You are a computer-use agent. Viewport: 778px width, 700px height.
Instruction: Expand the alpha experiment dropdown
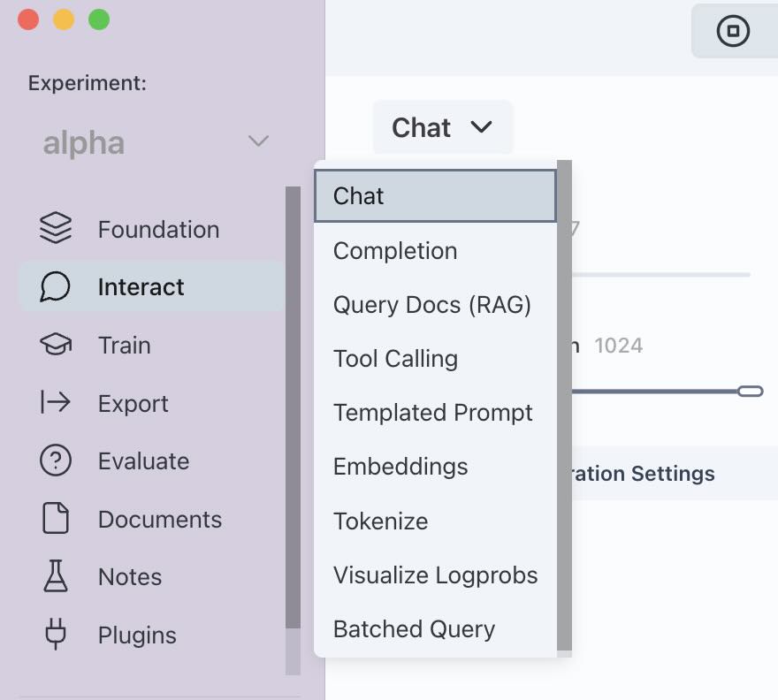pos(258,141)
